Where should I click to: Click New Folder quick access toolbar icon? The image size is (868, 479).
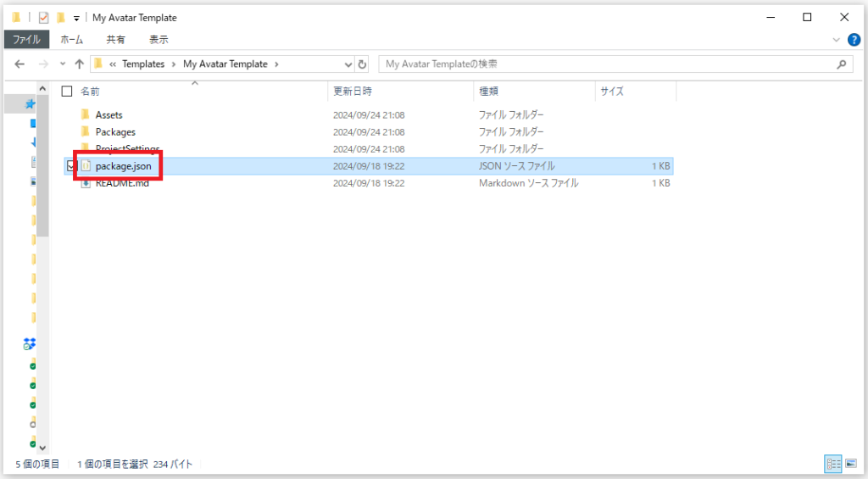pos(61,18)
